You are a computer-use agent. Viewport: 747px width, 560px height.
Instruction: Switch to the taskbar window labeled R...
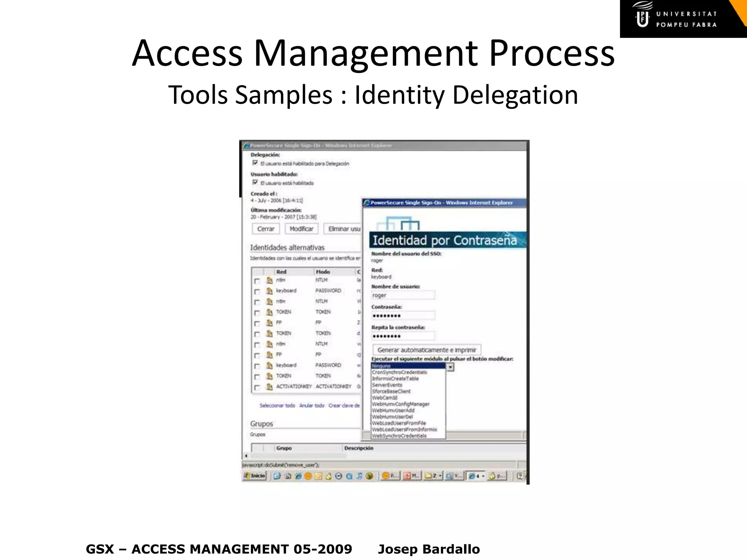(x=390, y=476)
